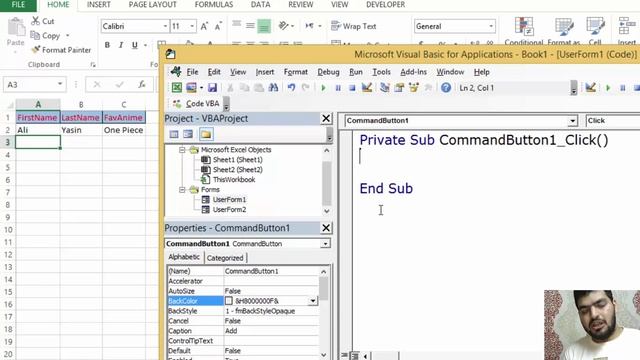Close the Properties - CommandButton1 panel
The image size is (640, 360).
[x=326, y=228]
